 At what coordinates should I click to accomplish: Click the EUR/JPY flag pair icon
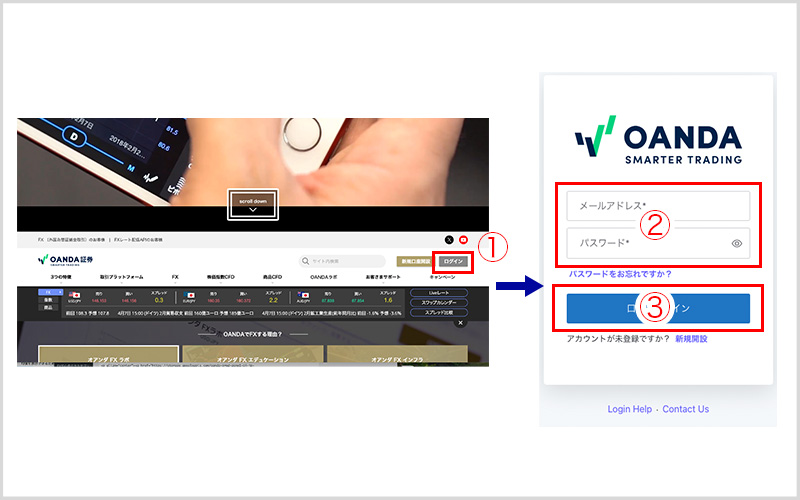[189, 295]
